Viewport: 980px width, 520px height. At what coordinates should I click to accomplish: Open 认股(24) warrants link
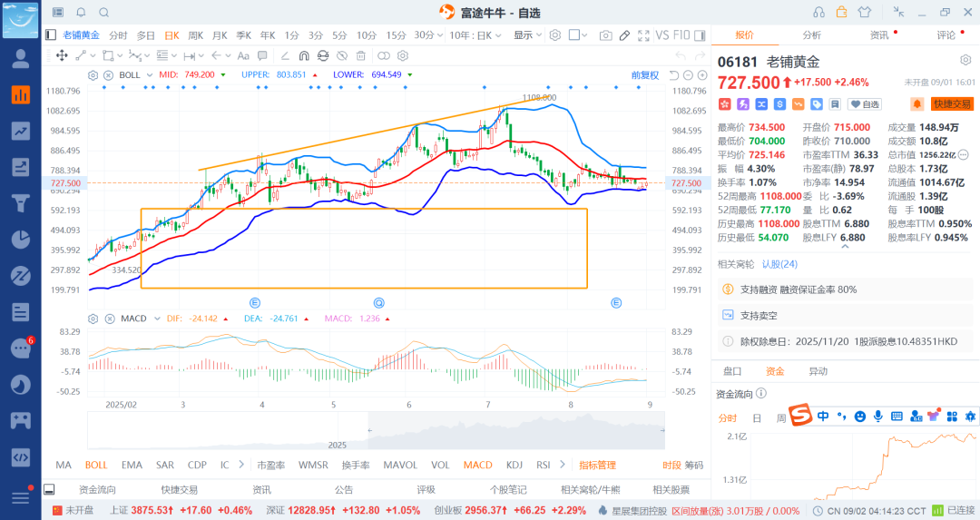coord(779,264)
